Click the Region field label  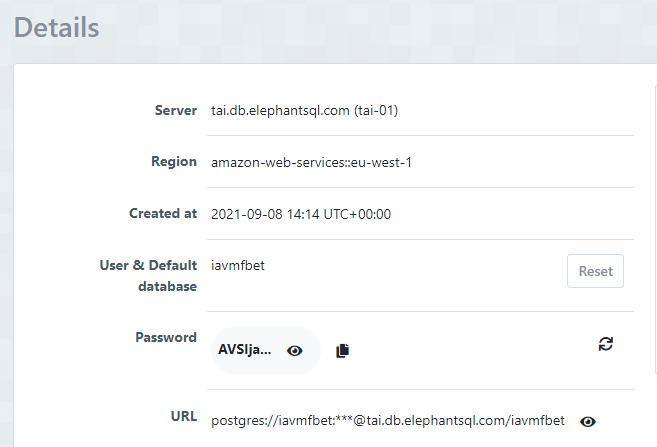click(174, 162)
